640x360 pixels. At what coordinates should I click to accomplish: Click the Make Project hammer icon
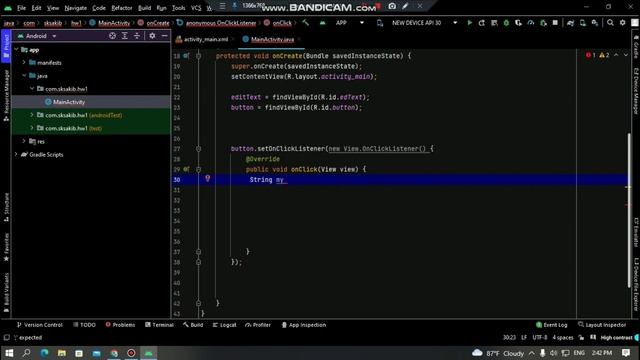click(305, 23)
